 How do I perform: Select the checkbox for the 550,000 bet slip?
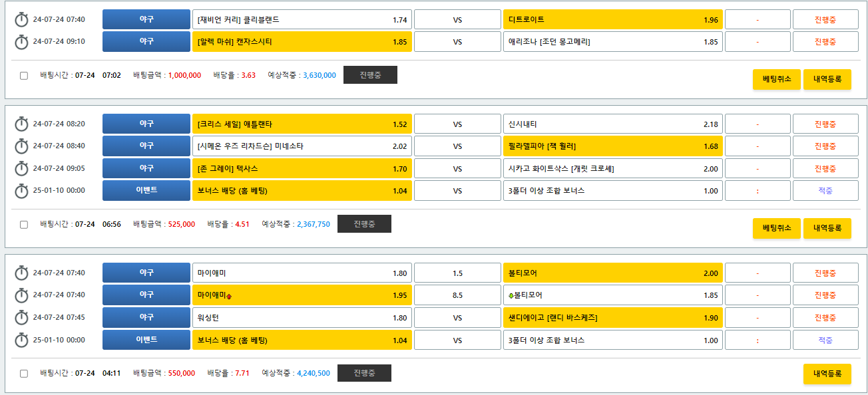tap(24, 374)
